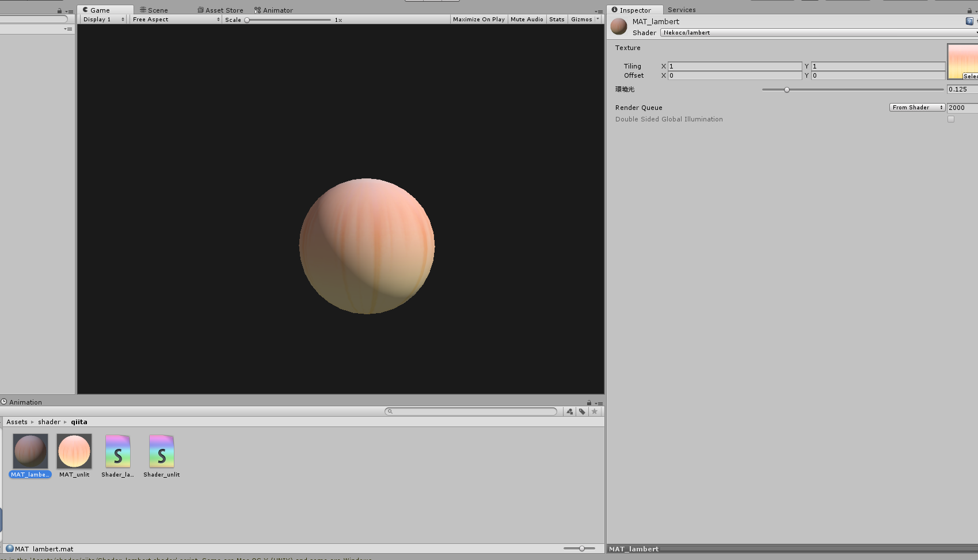Toggle Maximize On Play

478,19
